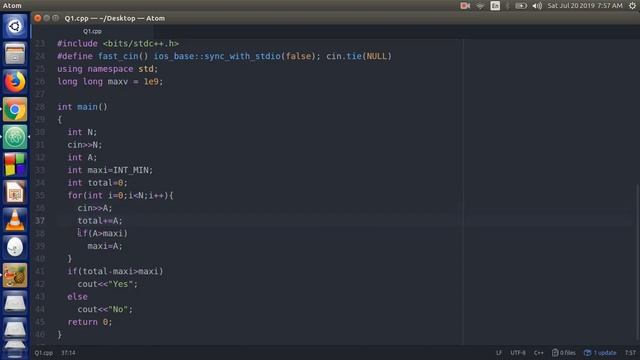Click the 'int N;' declaration line
The height and width of the screenshot is (360, 640).
[82, 132]
